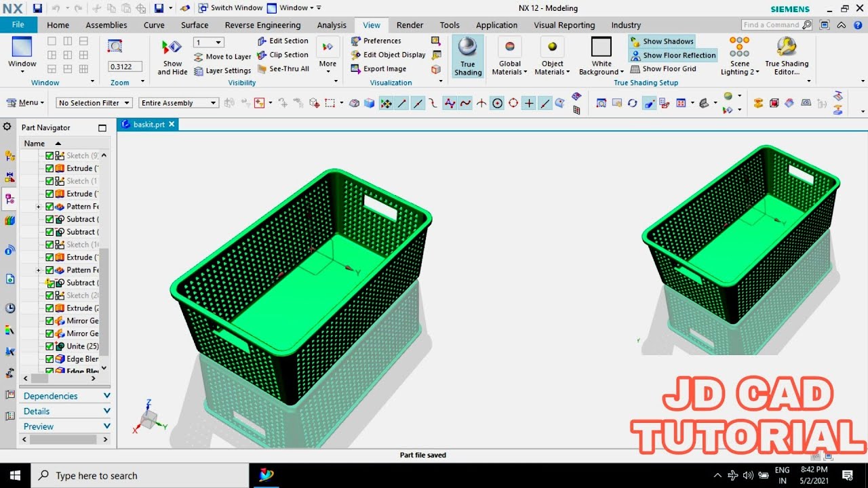The width and height of the screenshot is (868, 488).
Task: Toggle Show Shadows
Action: tap(662, 41)
